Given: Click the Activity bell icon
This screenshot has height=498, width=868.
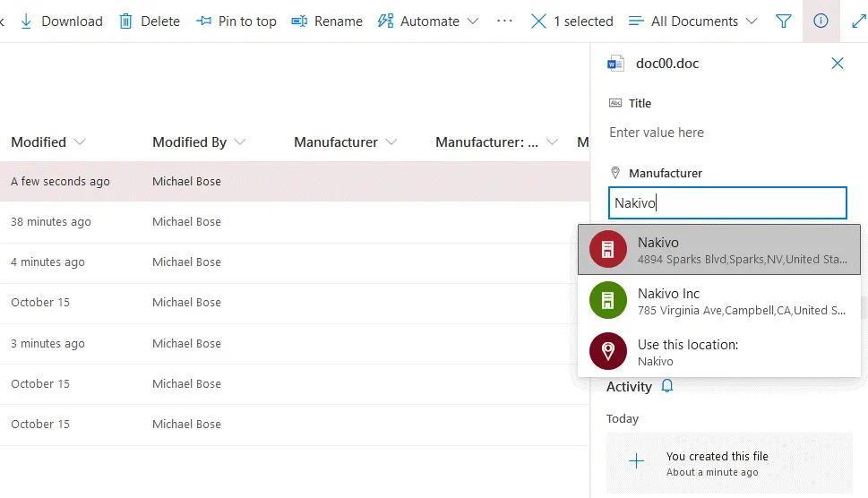Looking at the screenshot, I should (666, 386).
